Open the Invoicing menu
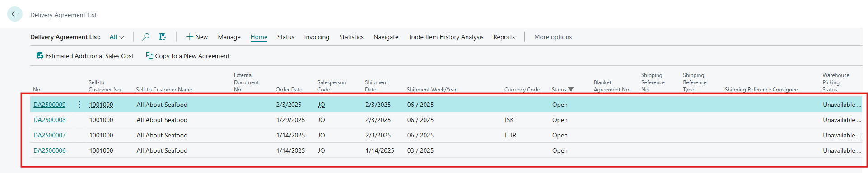Image resolution: width=868 pixels, height=173 pixels. (317, 37)
